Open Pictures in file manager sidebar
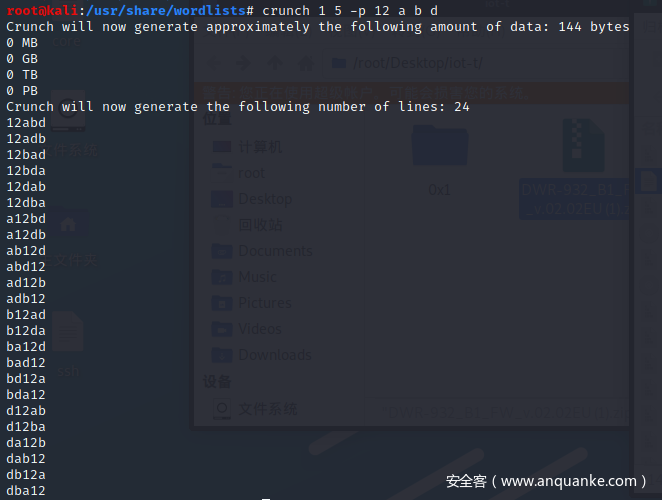This screenshot has width=662, height=500. 252,303
